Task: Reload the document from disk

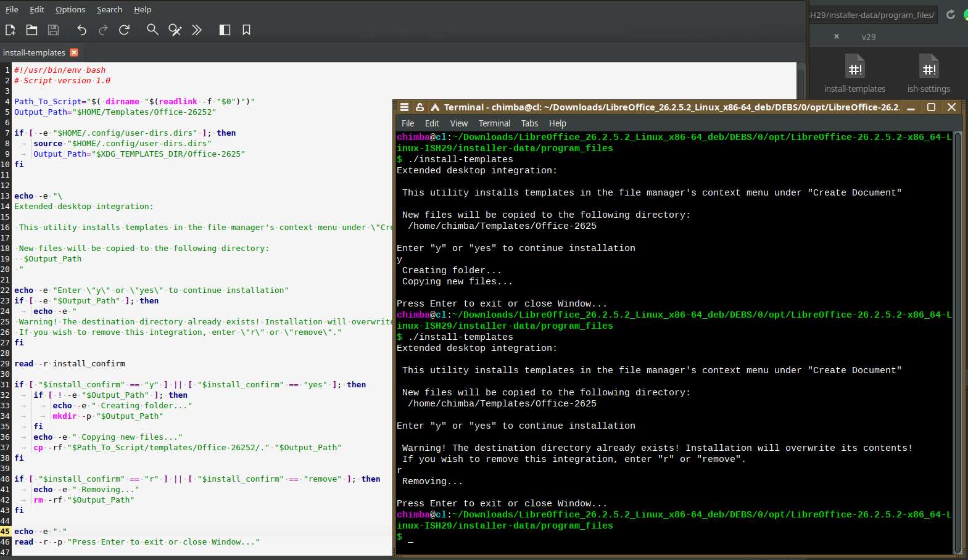Action: click(x=124, y=30)
